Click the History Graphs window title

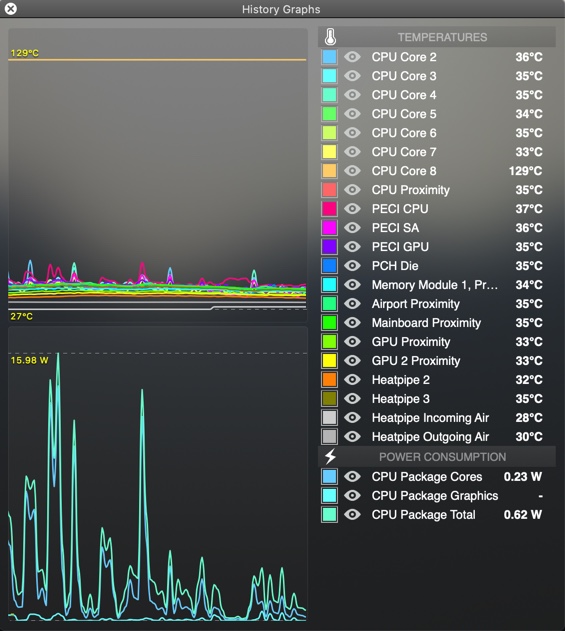[281, 9]
